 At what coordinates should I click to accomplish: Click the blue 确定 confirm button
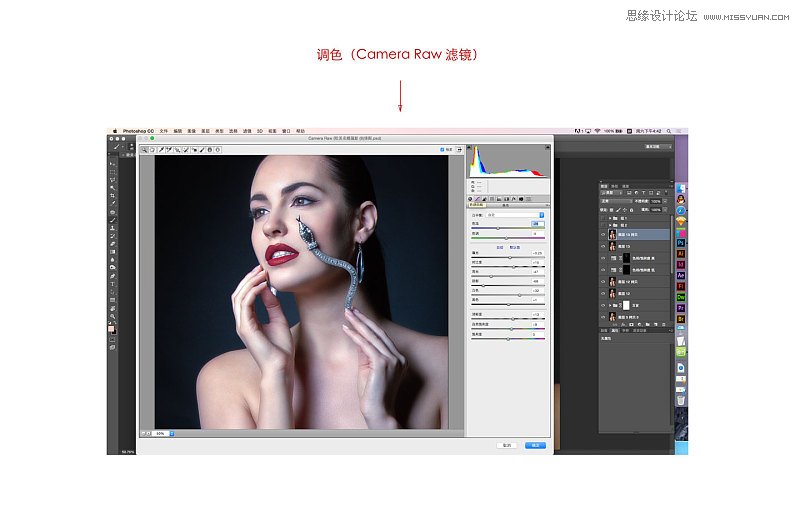click(535, 445)
